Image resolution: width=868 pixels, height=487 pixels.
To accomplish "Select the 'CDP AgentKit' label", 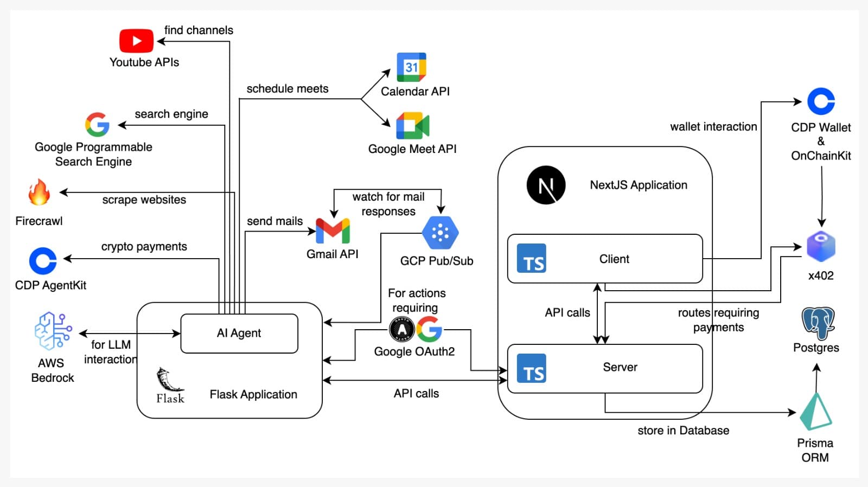I will 50,285.
